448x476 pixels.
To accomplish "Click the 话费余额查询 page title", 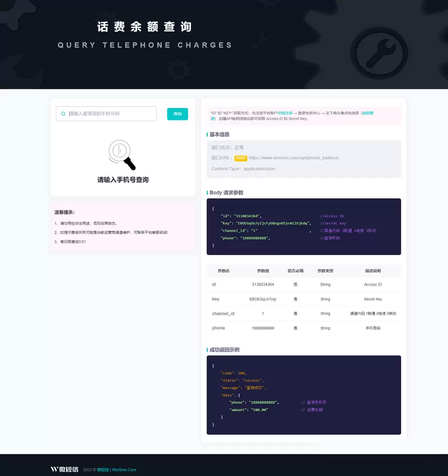I will (144, 27).
